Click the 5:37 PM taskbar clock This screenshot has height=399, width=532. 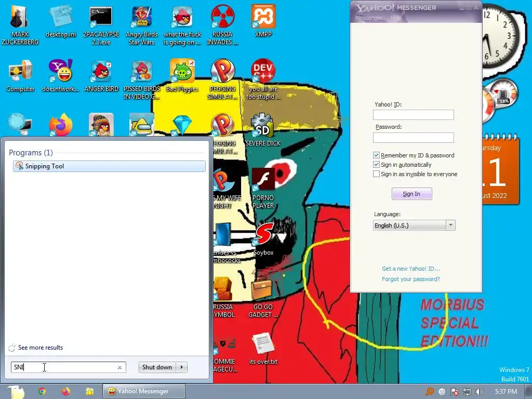coord(506,392)
